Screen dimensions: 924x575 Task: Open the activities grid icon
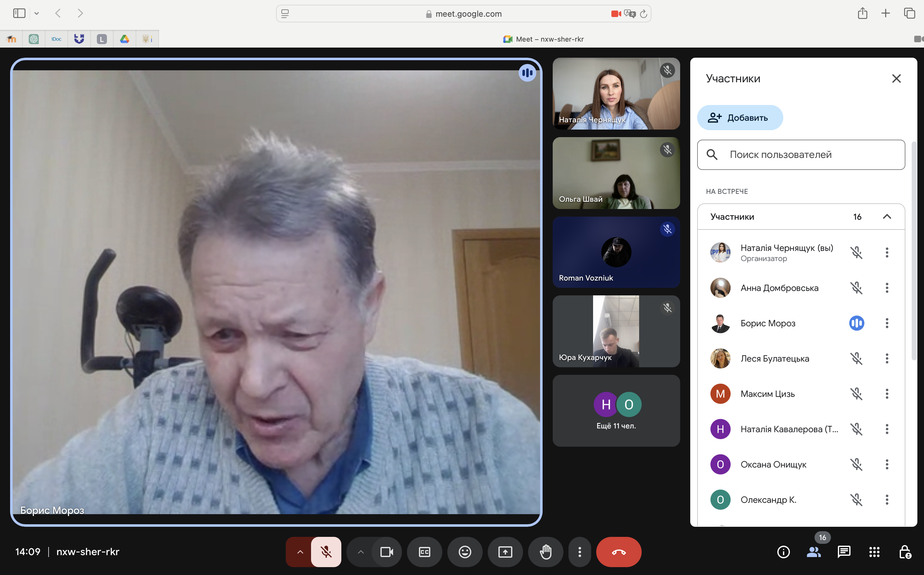(x=874, y=552)
